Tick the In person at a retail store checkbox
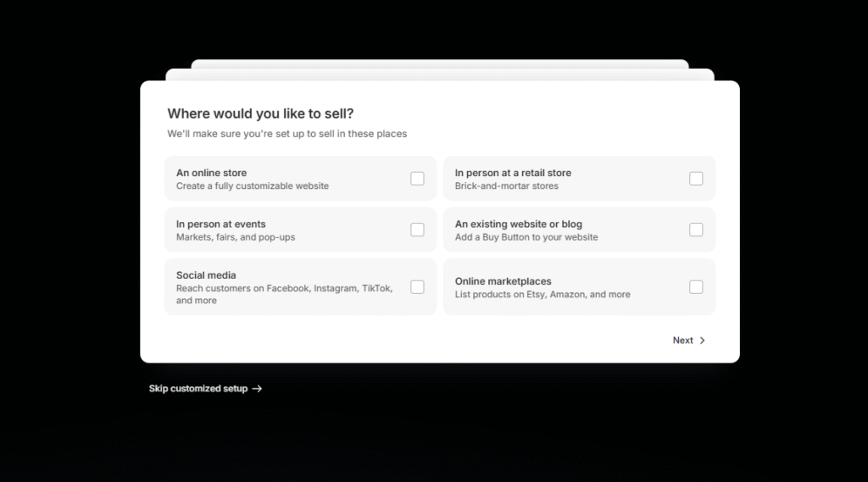 tap(696, 179)
